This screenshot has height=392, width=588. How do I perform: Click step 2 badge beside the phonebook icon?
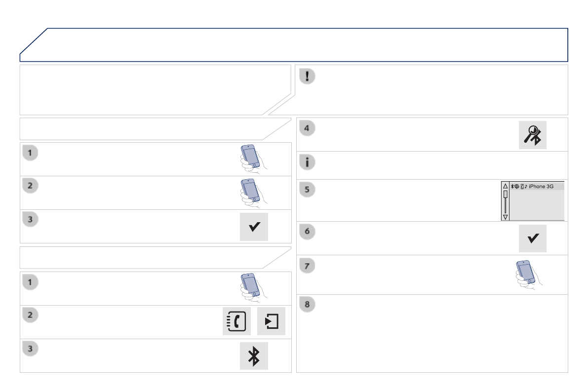pyautogui.click(x=30, y=314)
